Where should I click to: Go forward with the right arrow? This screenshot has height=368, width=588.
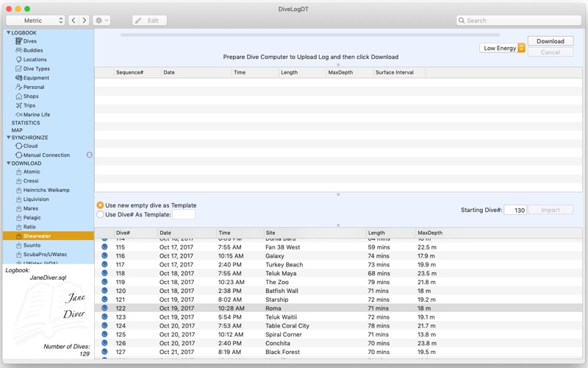pyautogui.click(x=85, y=21)
